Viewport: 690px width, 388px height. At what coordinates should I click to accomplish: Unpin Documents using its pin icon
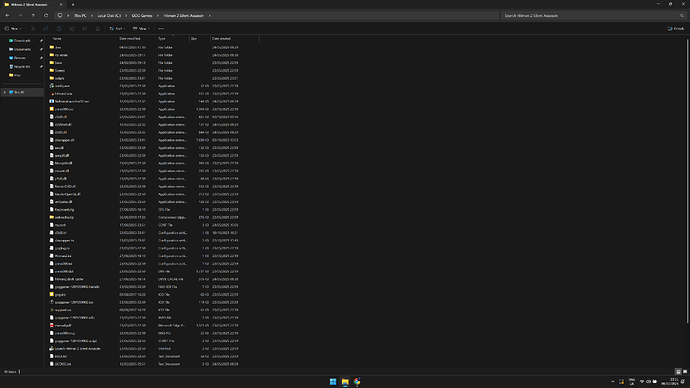click(41, 49)
